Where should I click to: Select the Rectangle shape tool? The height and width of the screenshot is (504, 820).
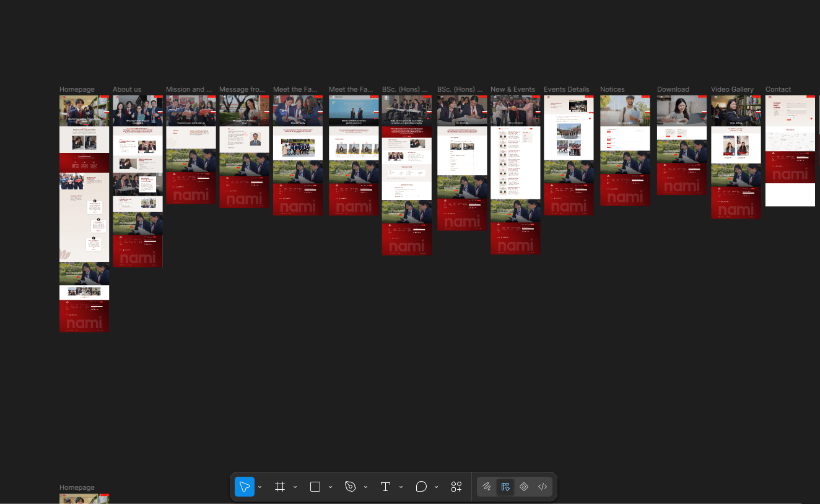coord(315,487)
